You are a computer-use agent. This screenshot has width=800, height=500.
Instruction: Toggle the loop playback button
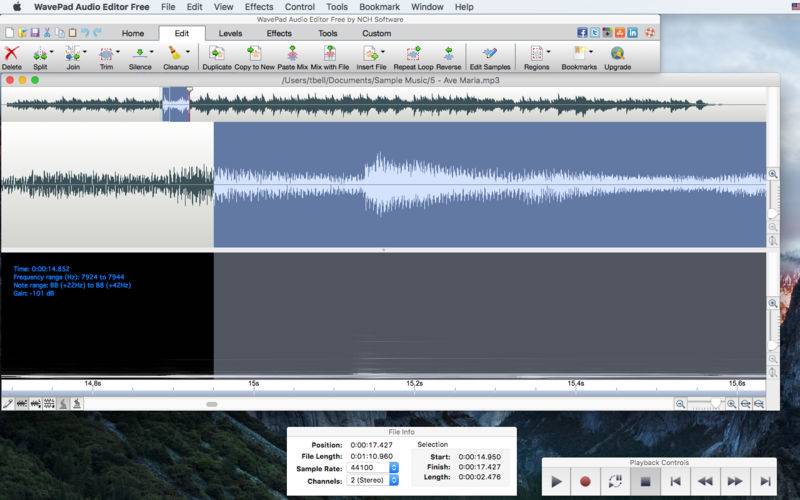(615, 481)
